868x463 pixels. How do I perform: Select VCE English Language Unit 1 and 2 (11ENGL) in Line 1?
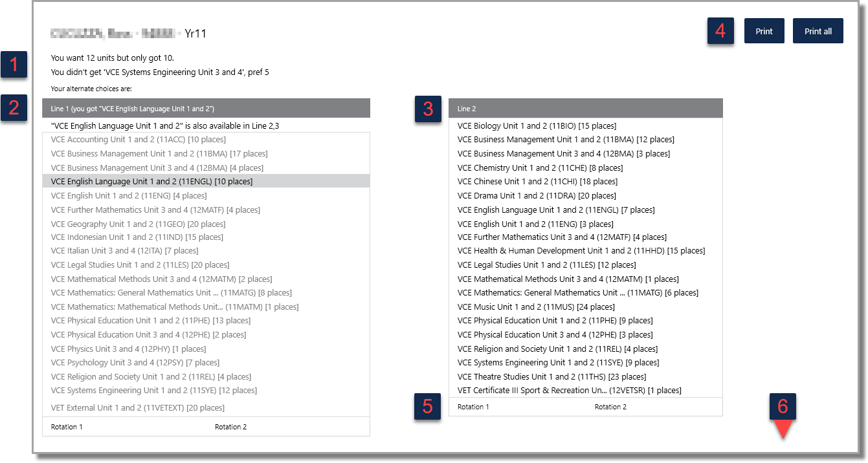coord(206,182)
